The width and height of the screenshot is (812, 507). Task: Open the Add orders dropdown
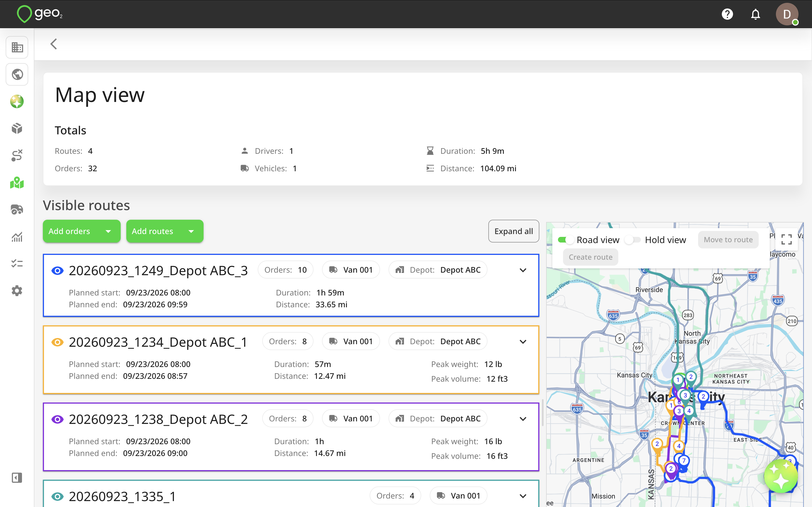point(108,231)
